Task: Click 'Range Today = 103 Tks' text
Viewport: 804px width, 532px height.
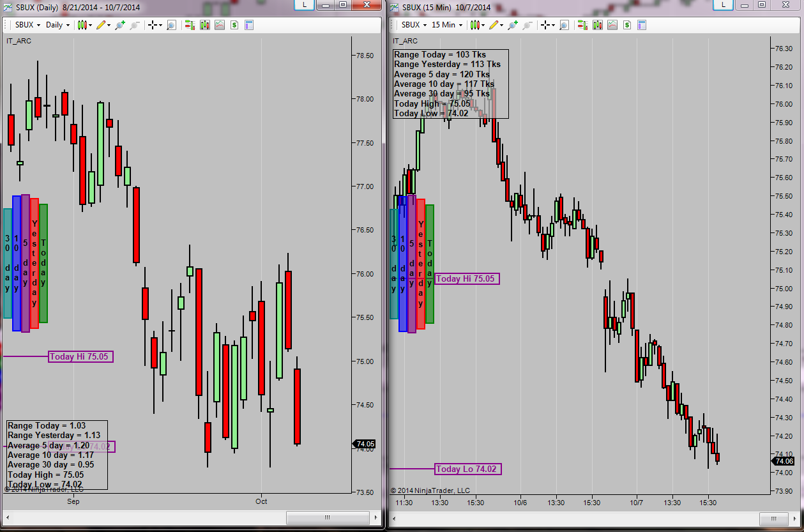Action: click(x=440, y=55)
